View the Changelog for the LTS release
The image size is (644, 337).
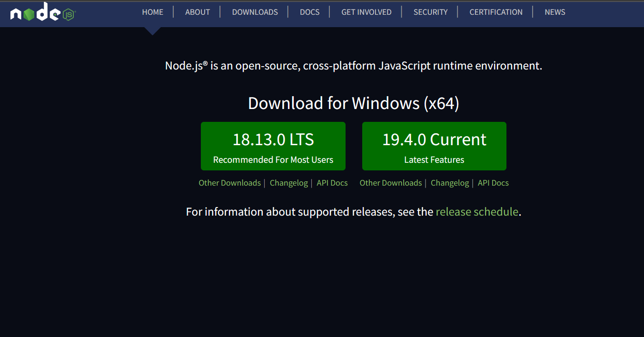coord(288,183)
